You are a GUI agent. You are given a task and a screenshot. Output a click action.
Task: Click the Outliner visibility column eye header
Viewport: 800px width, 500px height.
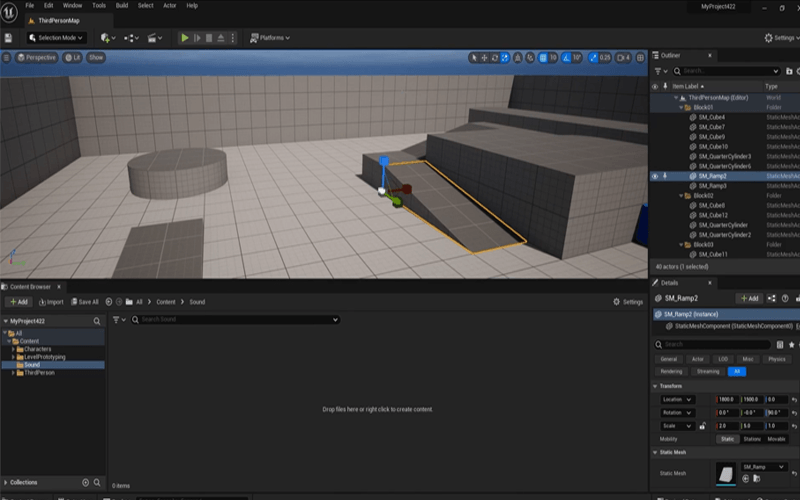[655, 86]
